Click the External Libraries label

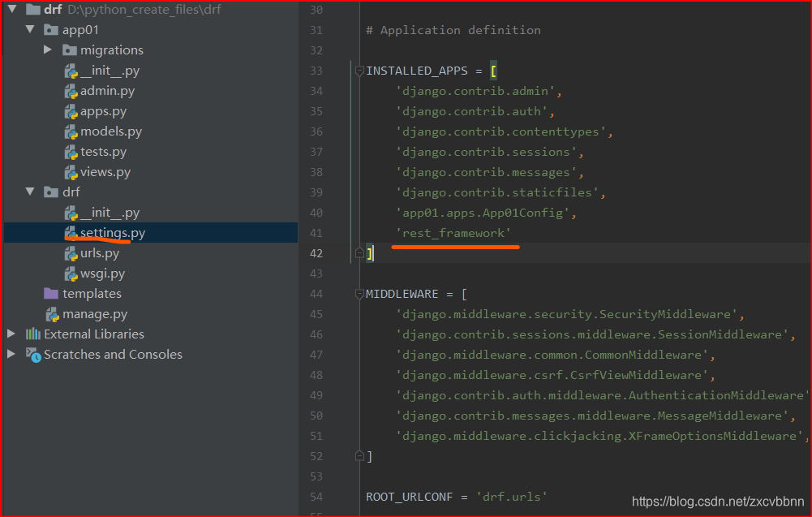tap(94, 334)
